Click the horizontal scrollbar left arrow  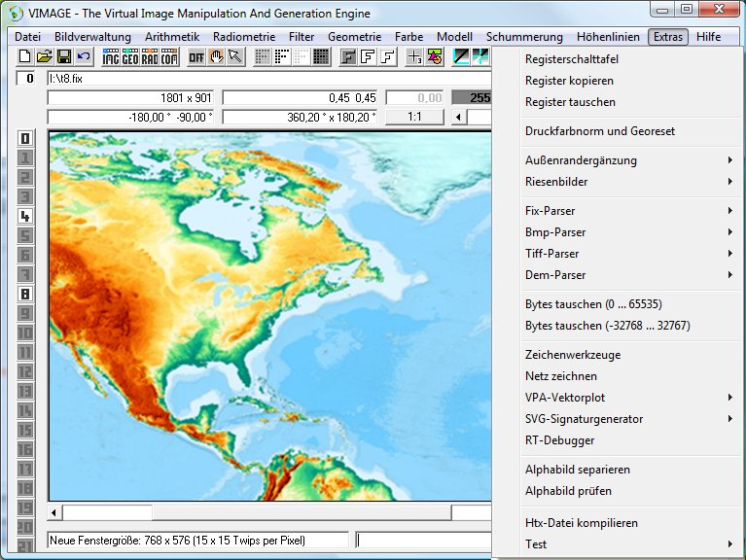[55, 512]
